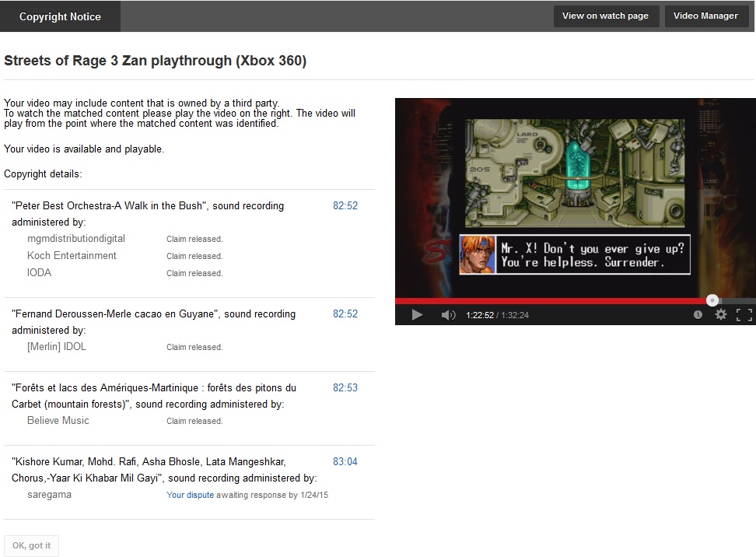Click the awaiting response by 1/24/15 text
The image size is (756, 557).
pos(272,495)
